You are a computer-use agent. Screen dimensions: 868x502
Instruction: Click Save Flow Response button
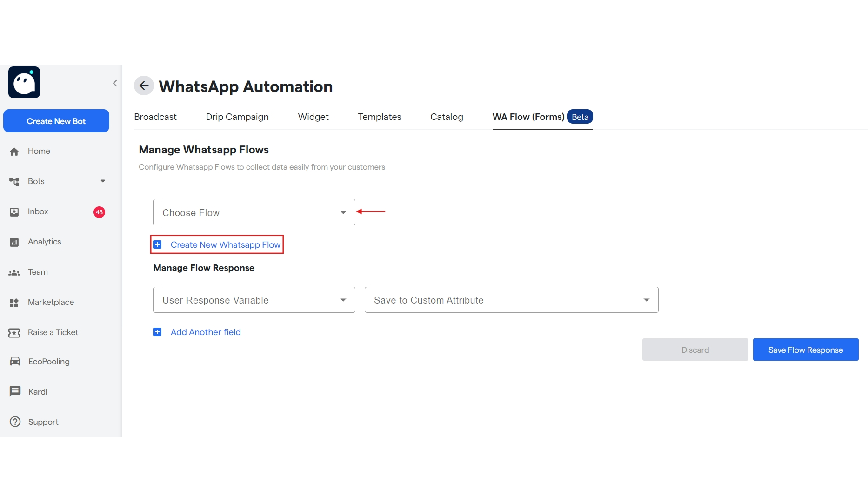(x=806, y=350)
